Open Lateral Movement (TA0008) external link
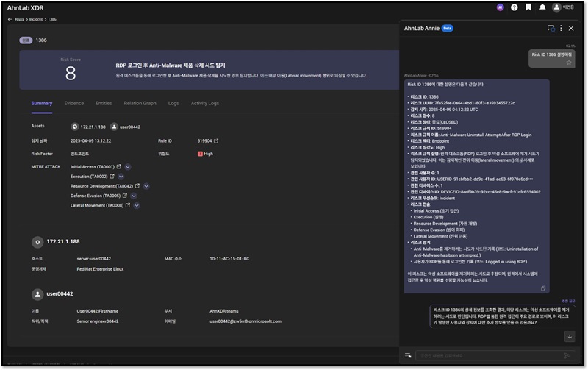 [x=128, y=205]
